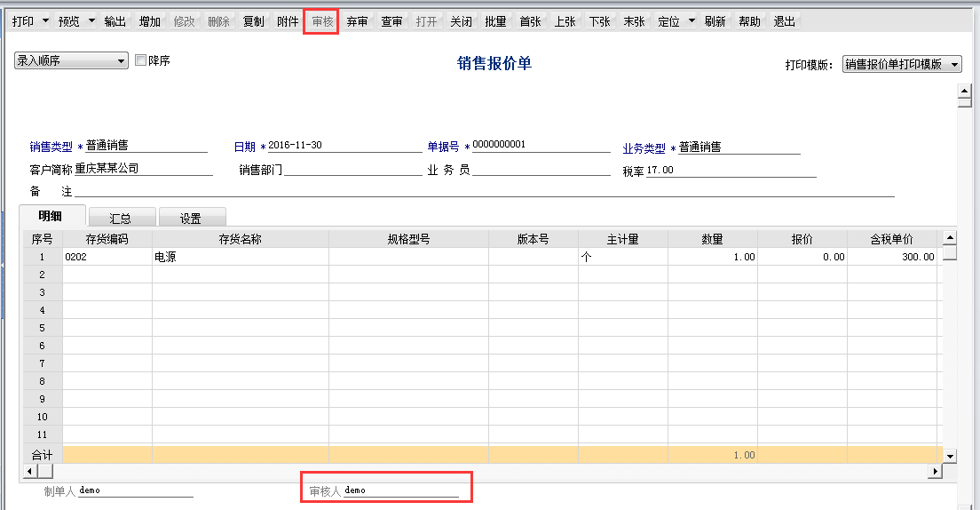Click the 销售部门 input field
The height and width of the screenshot is (510, 980).
pyautogui.click(x=352, y=169)
